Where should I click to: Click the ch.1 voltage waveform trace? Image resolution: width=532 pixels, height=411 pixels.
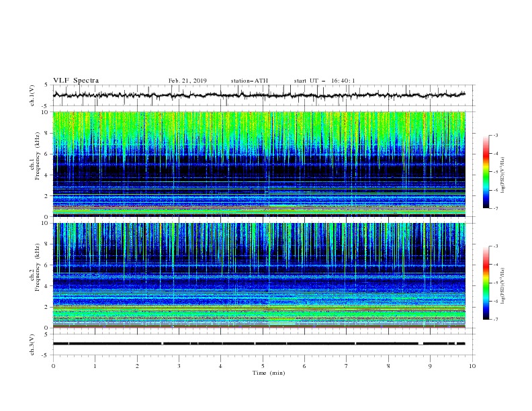[259, 95]
